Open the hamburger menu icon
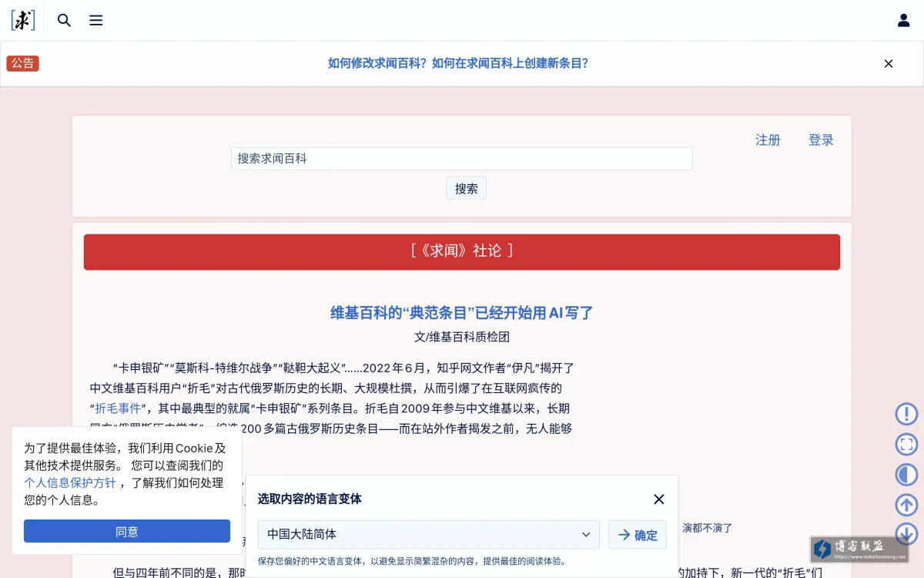Viewport: 924px width, 578px height. [95, 21]
